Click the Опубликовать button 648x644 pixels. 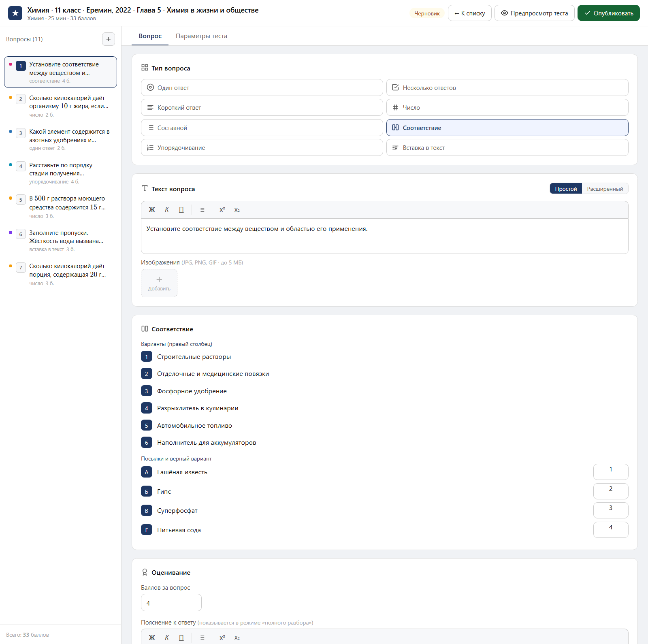[609, 13]
